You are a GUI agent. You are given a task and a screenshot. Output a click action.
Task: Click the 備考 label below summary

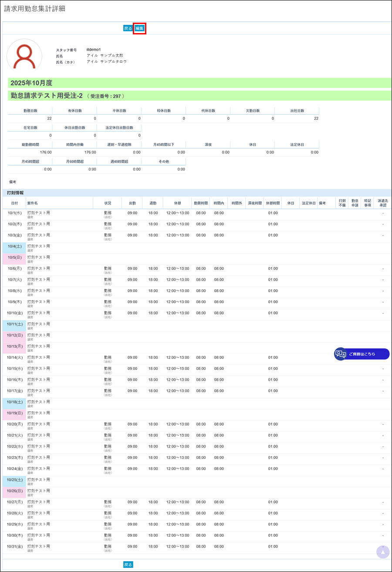click(13, 181)
